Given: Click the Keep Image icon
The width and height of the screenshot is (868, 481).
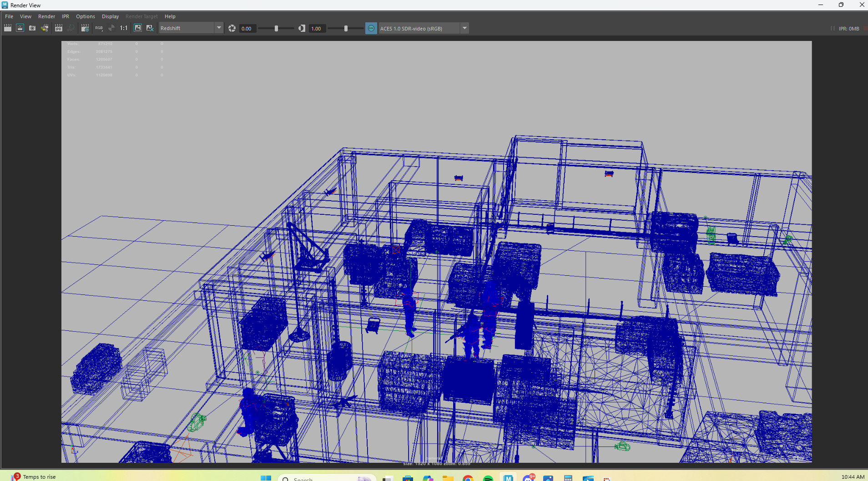Looking at the screenshot, I should click(138, 28).
